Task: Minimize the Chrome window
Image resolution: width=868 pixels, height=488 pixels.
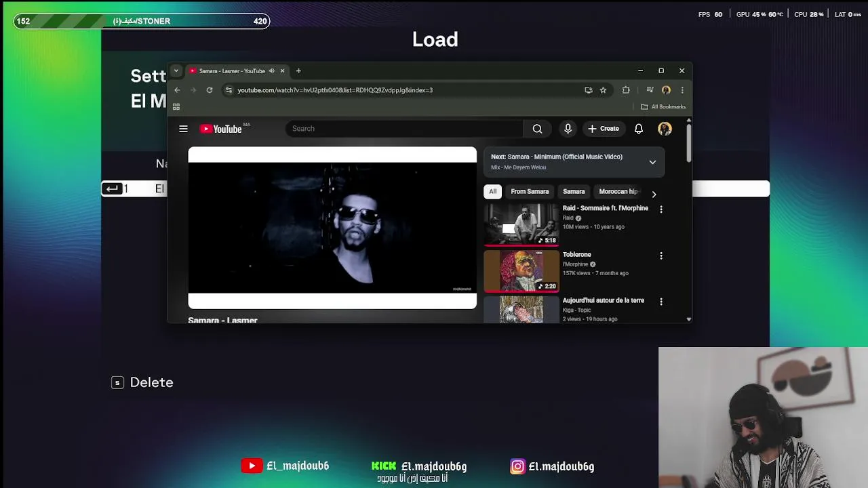Action: click(x=640, y=70)
